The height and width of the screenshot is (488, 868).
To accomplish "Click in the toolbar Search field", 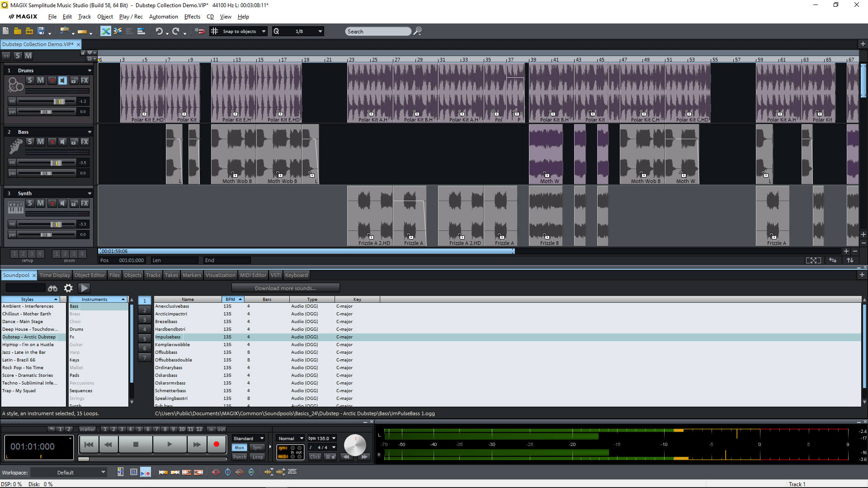I will tap(378, 31).
